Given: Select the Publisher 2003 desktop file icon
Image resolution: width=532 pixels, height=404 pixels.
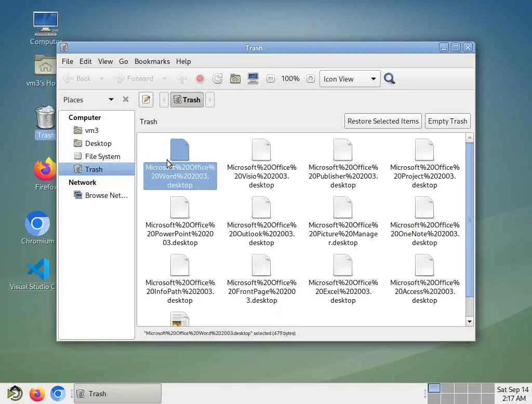Looking at the screenshot, I should coord(343,150).
